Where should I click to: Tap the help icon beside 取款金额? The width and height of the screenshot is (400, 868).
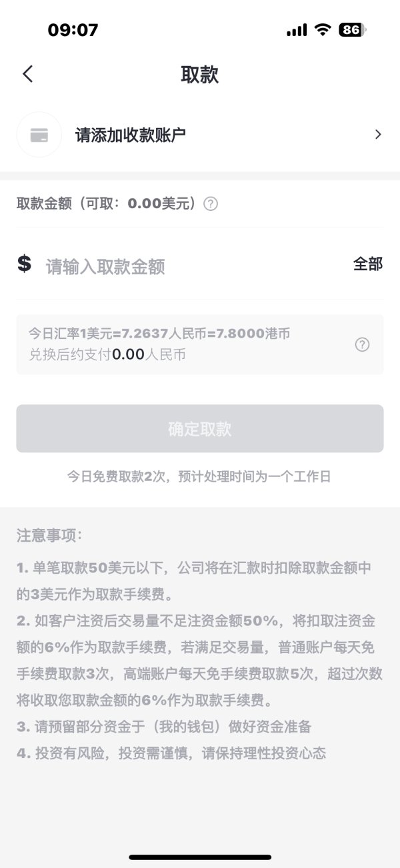point(211,204)
